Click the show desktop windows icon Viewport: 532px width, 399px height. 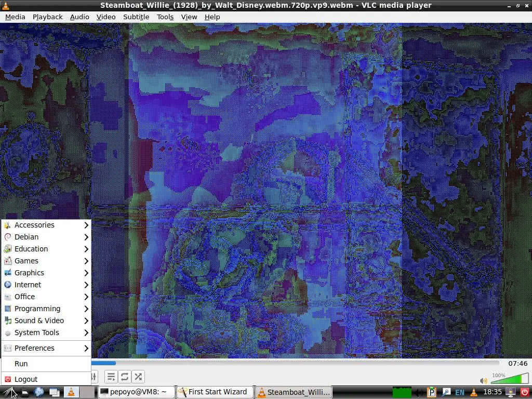(54, 392)
